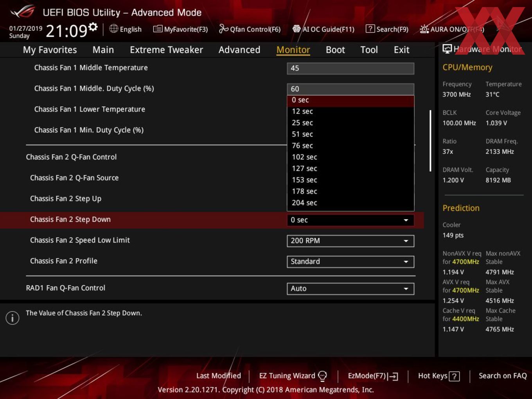Viewport: 532px width, 399px height.
Task: Open AI OC Guide(F11) icon
Action: pos(297,29)
